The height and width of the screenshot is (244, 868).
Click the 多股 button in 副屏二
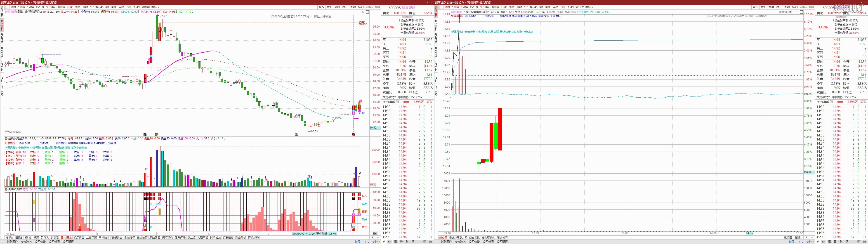[337, 7]
